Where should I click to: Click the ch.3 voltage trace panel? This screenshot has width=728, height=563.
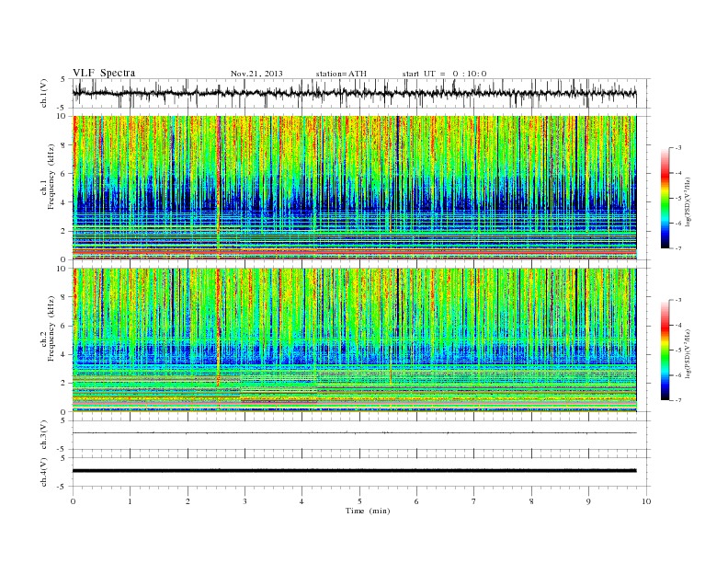pyautogui.click(x=361, y=435)
